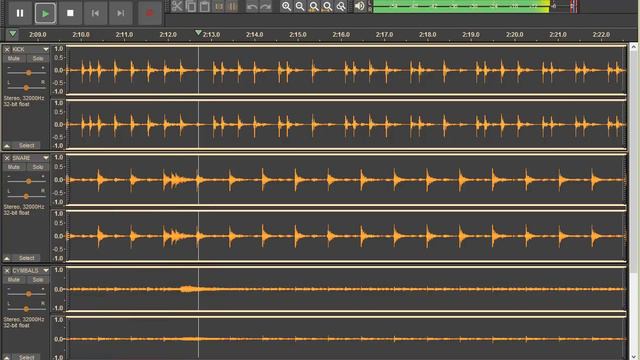Click the green timeline options triangle button

click(13, 34)
